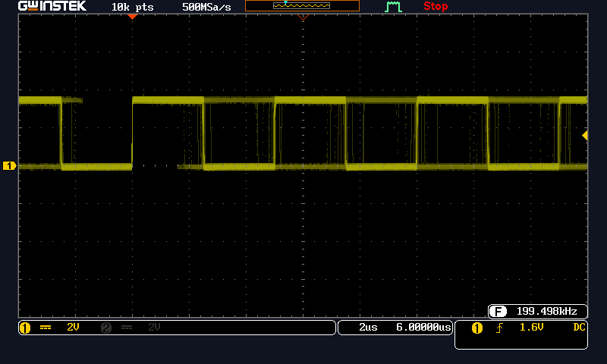Toggle the channel 1 indicator

pos(24,328)
